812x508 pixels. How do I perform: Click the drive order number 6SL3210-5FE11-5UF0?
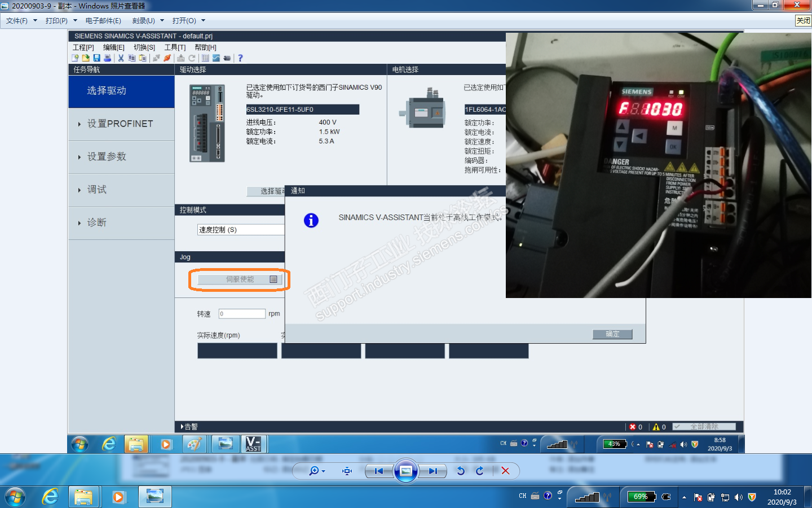coord(302,110)
